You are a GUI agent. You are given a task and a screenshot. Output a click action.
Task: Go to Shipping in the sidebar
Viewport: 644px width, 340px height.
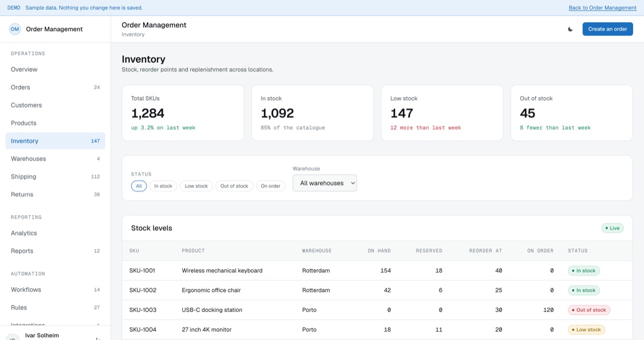click(55, 177)
